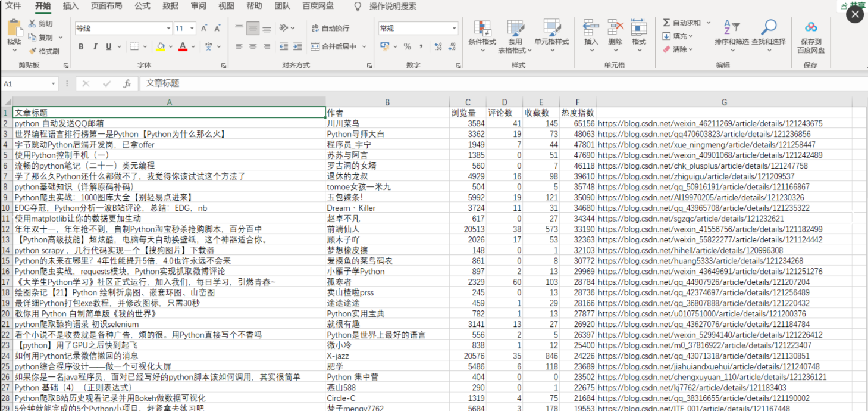This screenshot has width=868, height=411.
Task: Click the phonetic guide (wén) icon
Action: click(209, 46)
